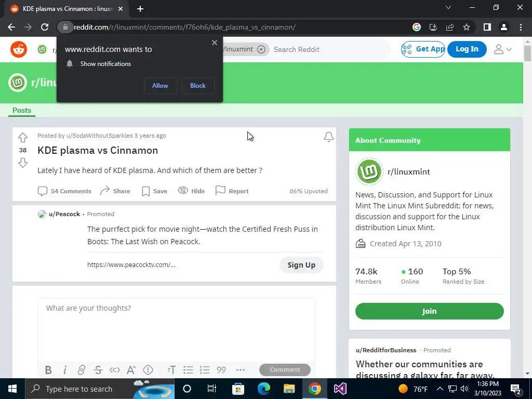The image size is (532, 399).
Task: Report the post
Action: pyautogui.click(x=232, y=191)
